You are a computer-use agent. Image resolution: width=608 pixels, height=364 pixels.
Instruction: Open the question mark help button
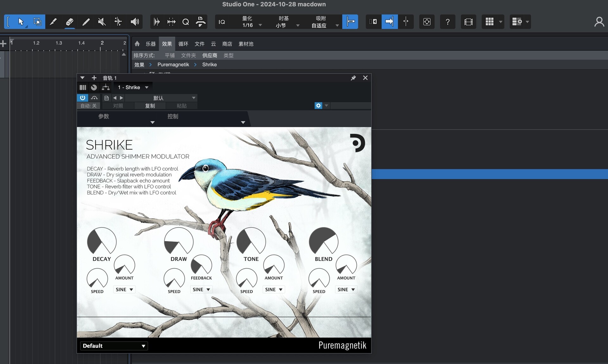coord(447,22)
